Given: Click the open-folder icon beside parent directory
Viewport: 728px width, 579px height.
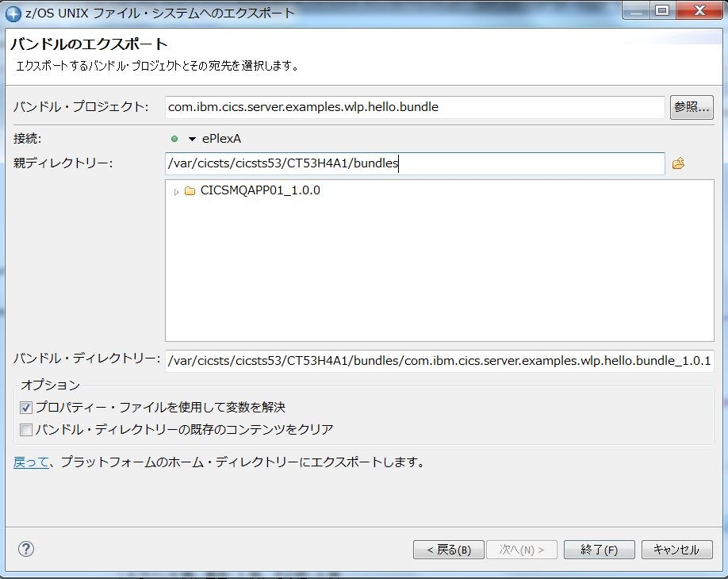Looking at the screenshot, I should coord(678,163).
